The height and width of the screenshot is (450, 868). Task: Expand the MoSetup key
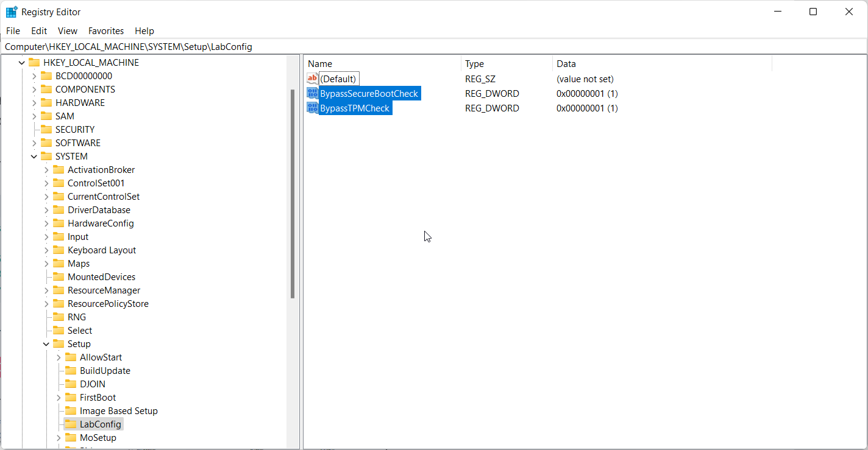click(x=59, y=438)
